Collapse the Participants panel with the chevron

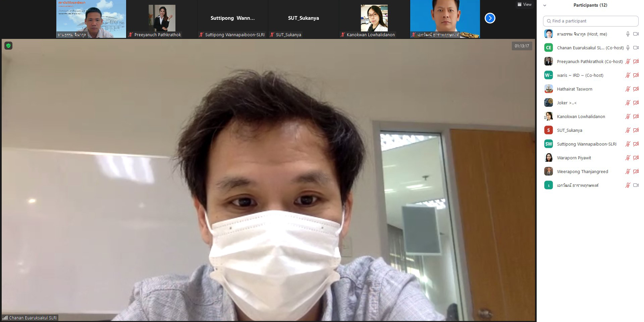coord(545,5)
